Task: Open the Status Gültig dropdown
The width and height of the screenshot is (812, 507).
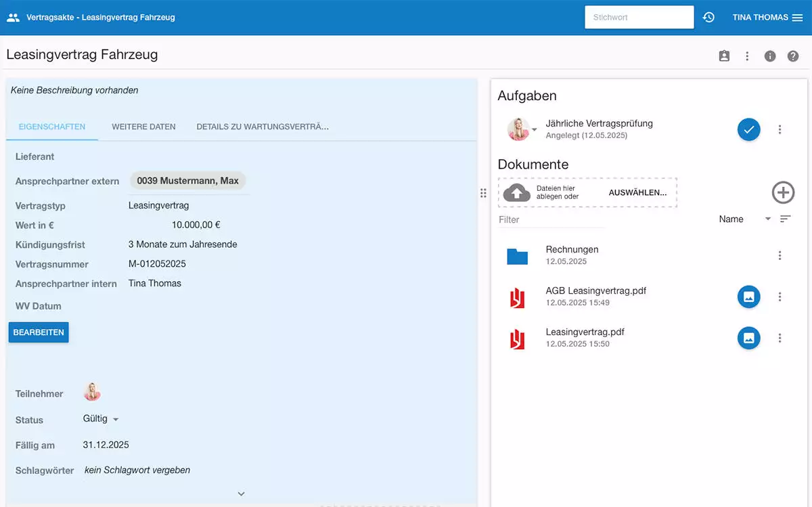Action: point(101,419)
